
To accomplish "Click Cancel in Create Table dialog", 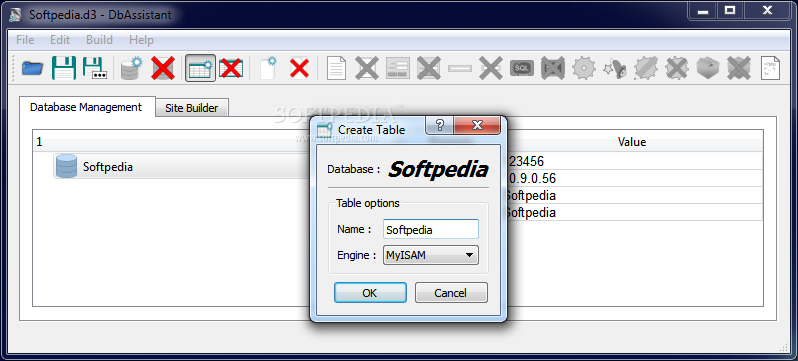I will click(451, 293).
